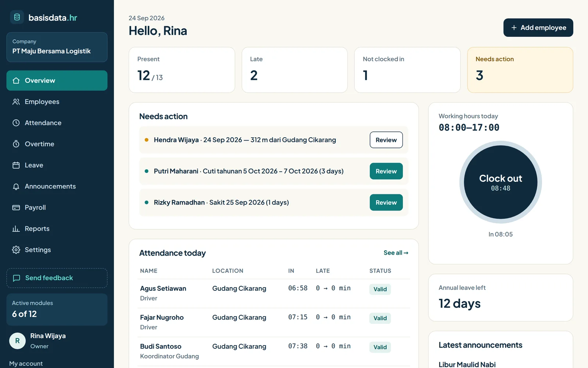Review Hendra Wijaya's location request
Viewport: 588px width, 368px height.
[386, 140]
